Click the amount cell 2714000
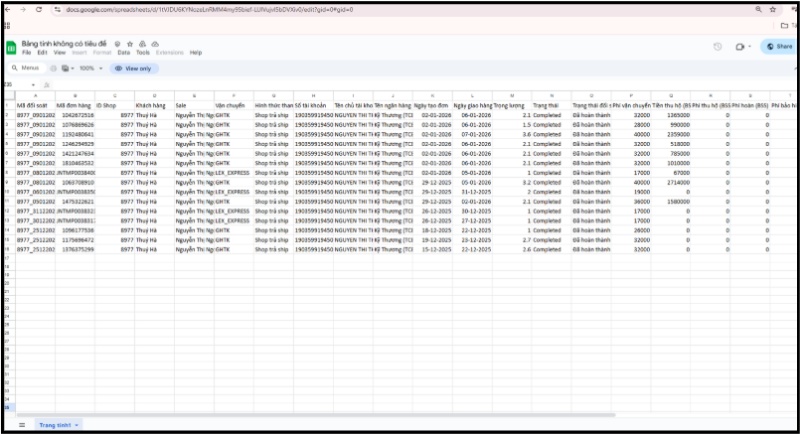Screen dimensions: 800x434 pos(671,183)
